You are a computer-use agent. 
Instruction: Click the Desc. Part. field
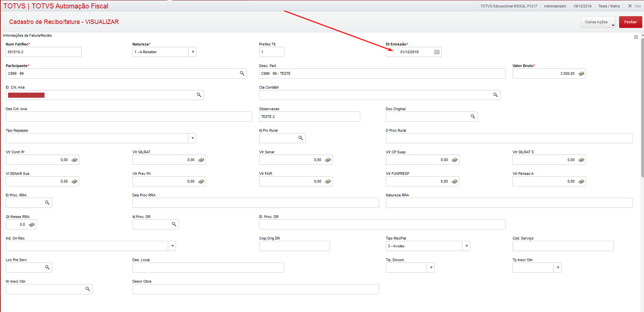click(x=382, y=73)
